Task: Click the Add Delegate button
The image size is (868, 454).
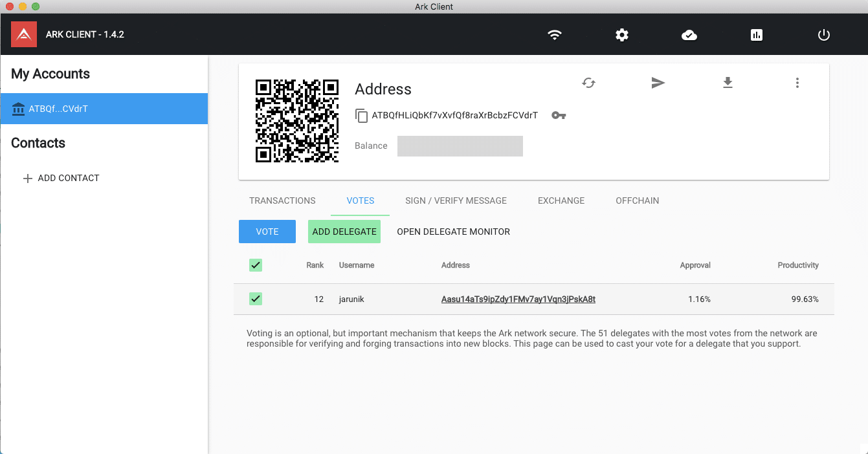Action: [344, 232]
